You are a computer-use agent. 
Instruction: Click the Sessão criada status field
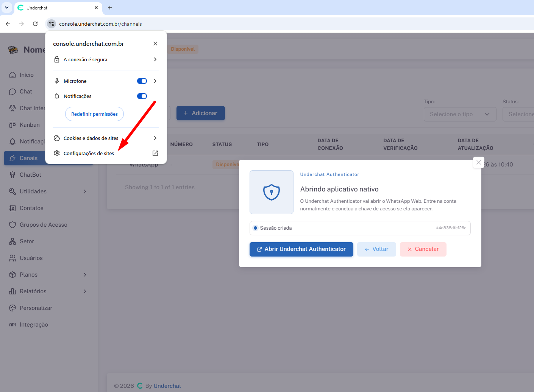click(360, 228)
